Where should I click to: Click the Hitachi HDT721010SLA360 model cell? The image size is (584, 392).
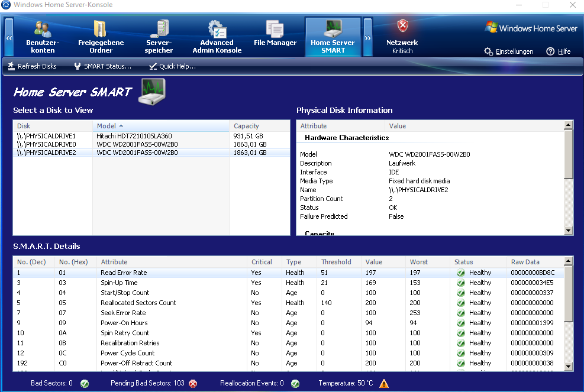coord(134,136)
